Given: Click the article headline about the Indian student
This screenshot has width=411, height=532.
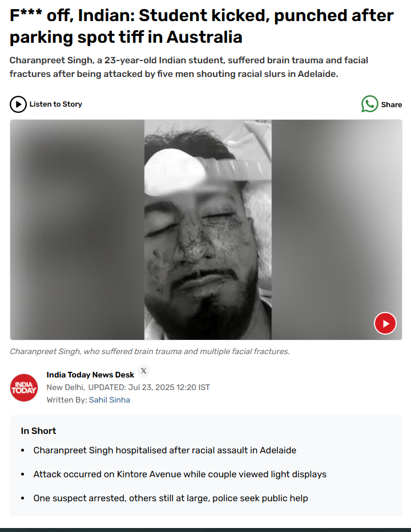Looking at the screenshot, I should pos(202,26).
